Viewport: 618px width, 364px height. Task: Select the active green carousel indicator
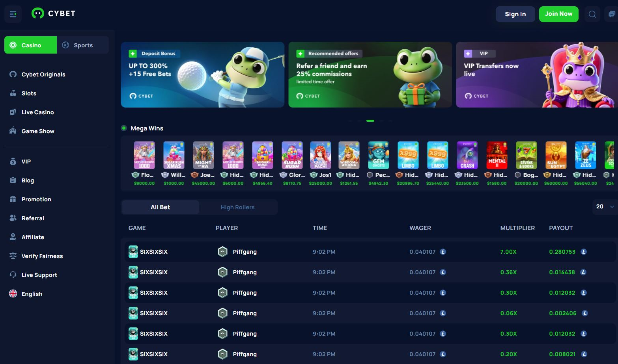coord(370,121)
